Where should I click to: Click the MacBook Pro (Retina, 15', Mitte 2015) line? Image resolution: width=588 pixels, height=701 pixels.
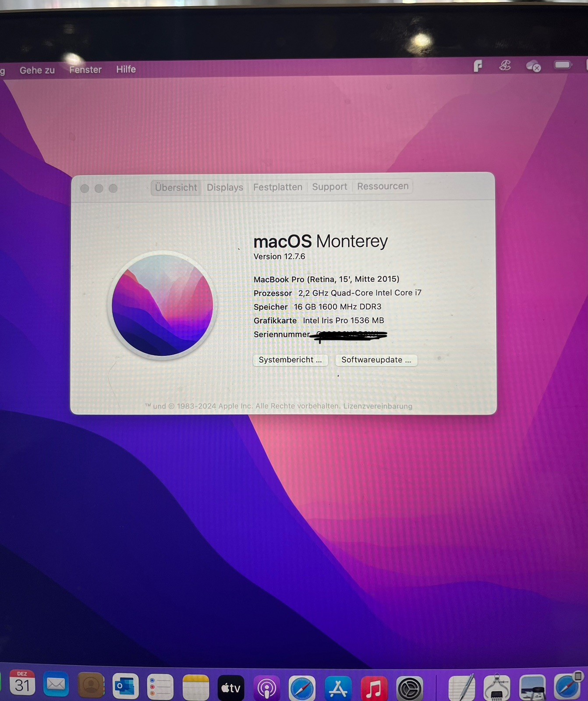326,279
